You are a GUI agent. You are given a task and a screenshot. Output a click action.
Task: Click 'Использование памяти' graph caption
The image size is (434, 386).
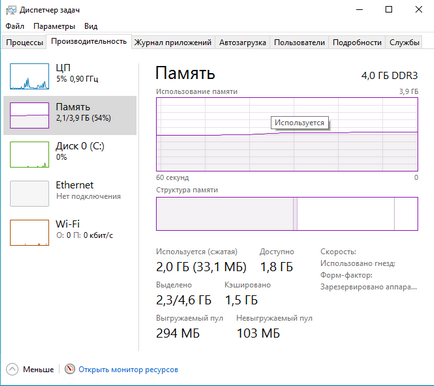coord(197,91)
